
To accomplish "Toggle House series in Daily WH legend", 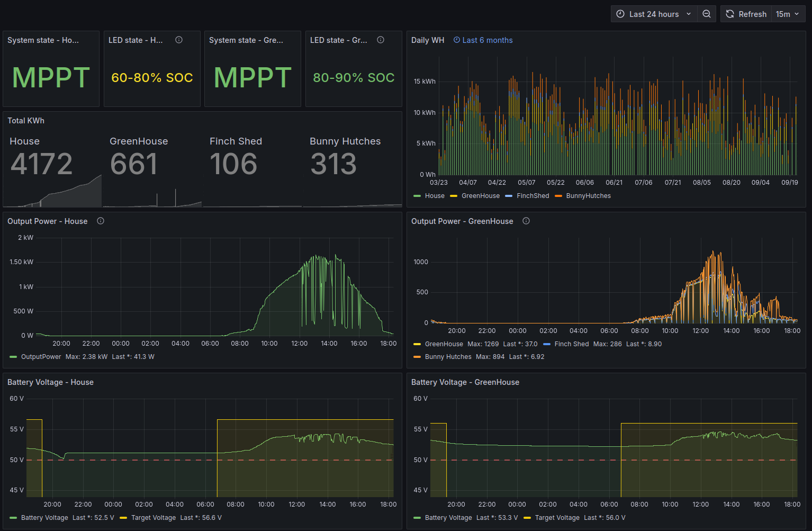I will tap(435, 196).
